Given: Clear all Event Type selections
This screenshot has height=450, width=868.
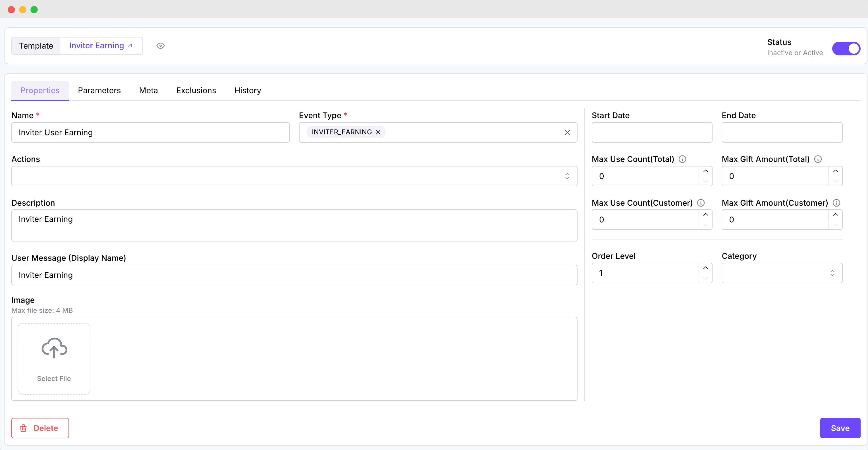Looking at the screenshot, I should tap(567, 132).
